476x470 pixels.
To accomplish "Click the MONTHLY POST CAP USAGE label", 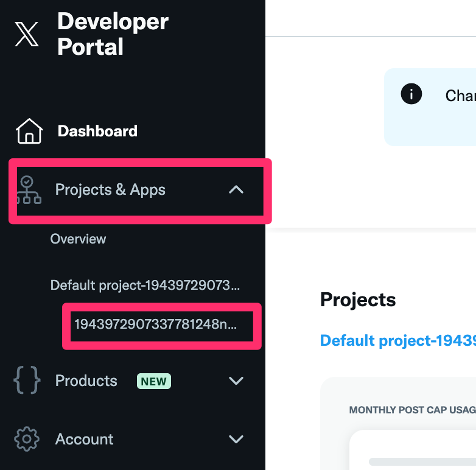I will pyautogui.click(x=412, y=410).
